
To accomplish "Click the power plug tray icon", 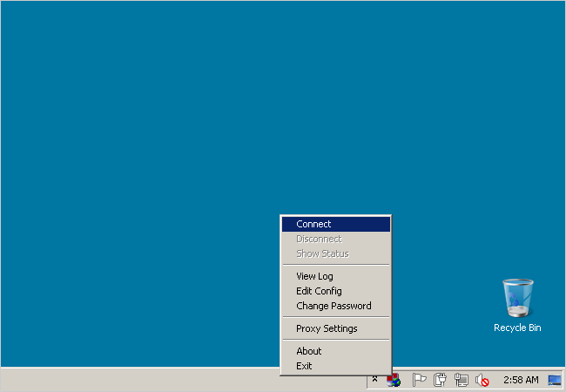I will tap(440, 380).
